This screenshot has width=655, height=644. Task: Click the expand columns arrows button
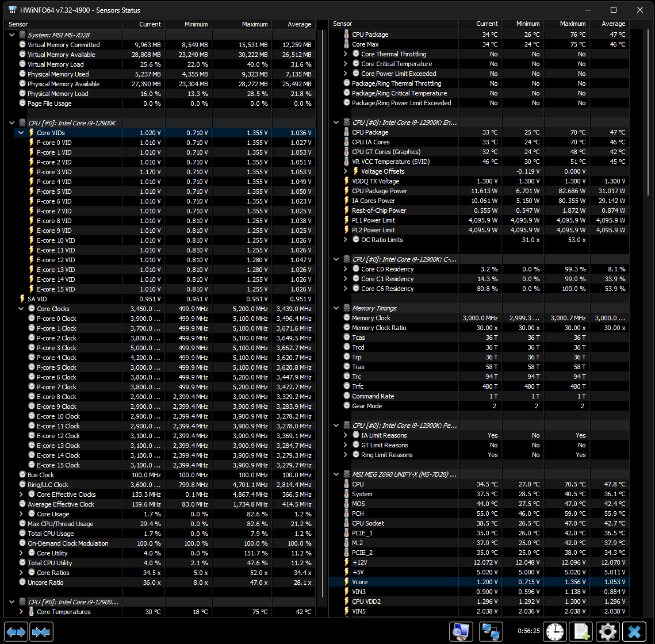(16, 632)
